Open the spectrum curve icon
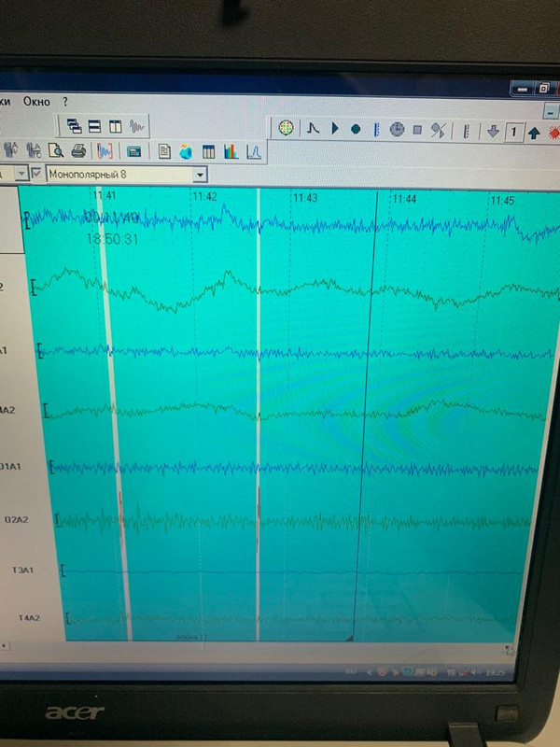The width and height of the screenshot is (560, 747). (x=254, y=152)
